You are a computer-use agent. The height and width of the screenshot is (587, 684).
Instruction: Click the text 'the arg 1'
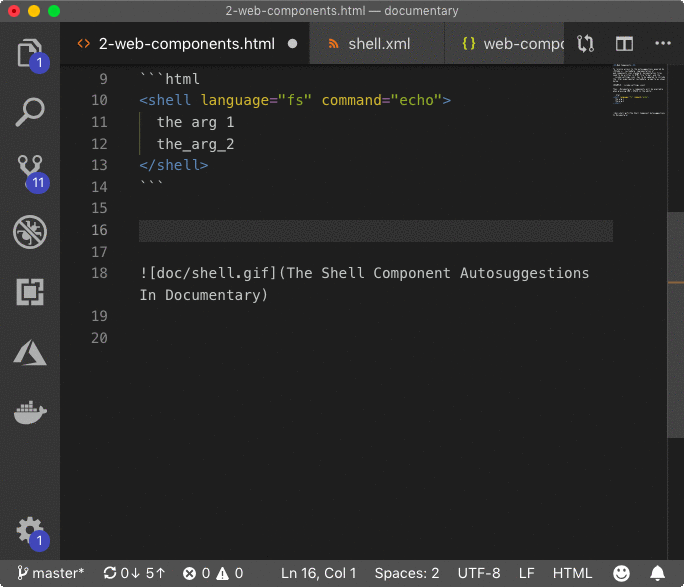pos(195,122)
